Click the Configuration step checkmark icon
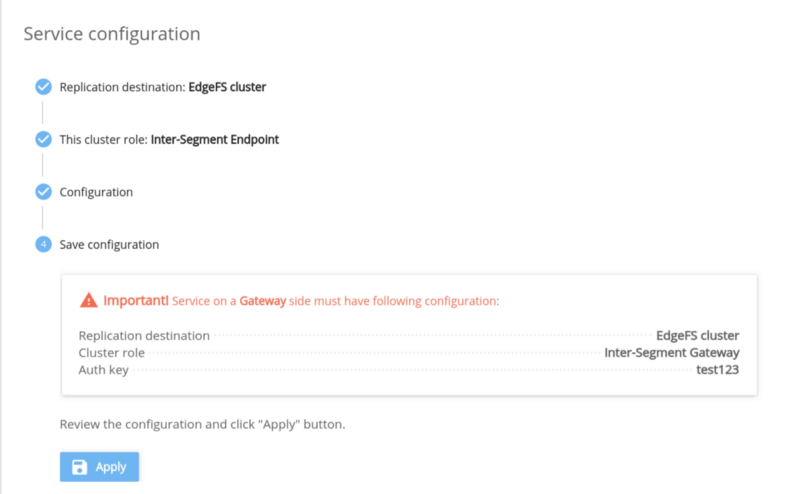The image size is (800, 494). (43, 192)
